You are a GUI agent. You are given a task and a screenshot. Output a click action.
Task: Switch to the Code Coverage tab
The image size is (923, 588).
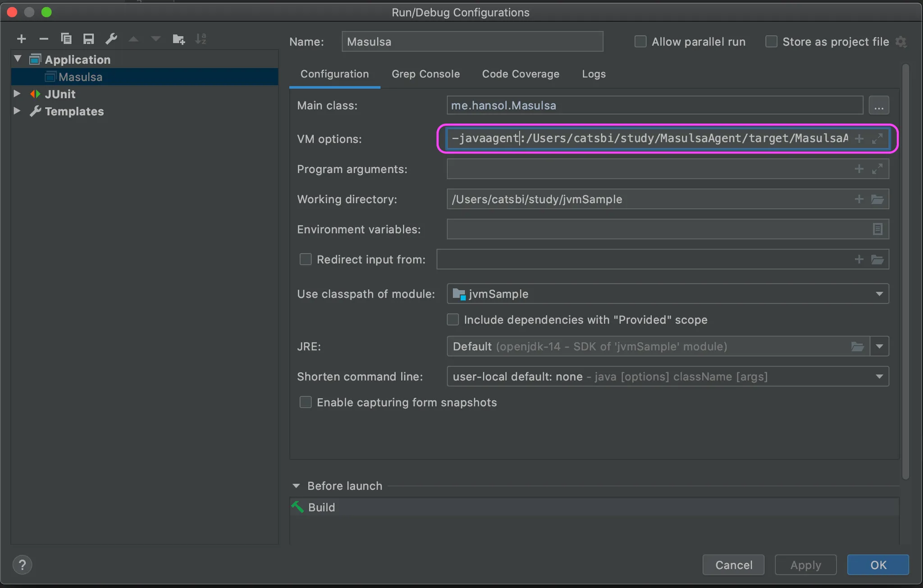[521, 74]
